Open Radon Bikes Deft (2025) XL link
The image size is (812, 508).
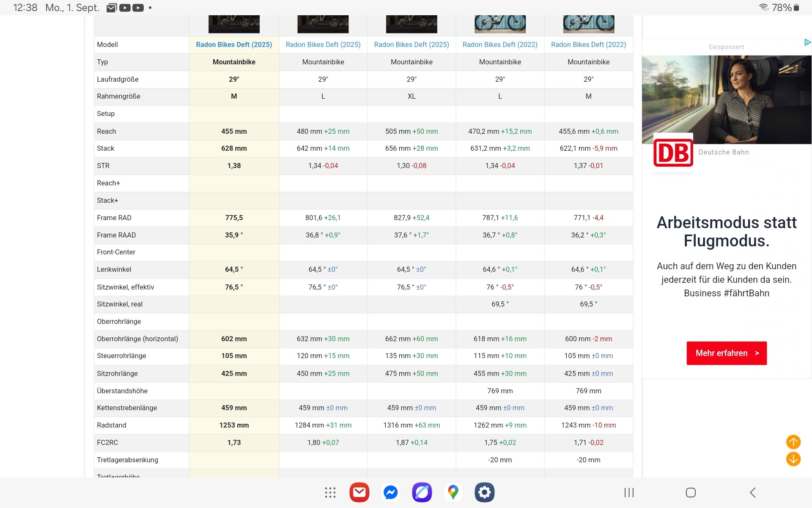(411, 44)
